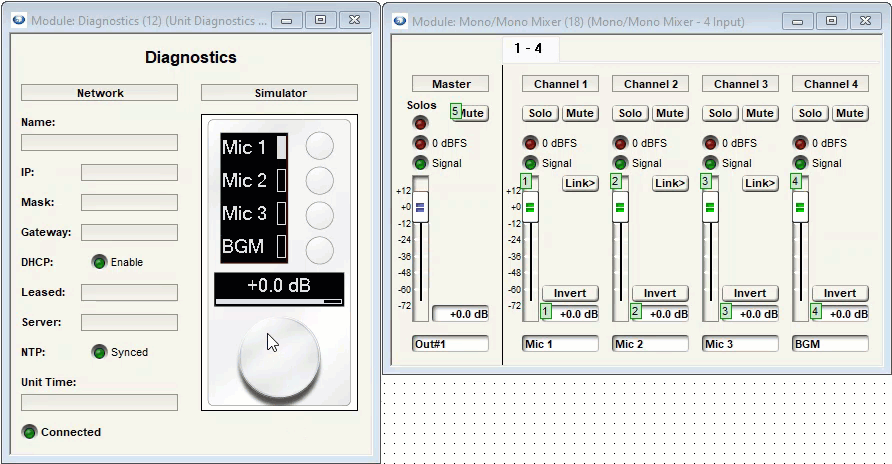The image size is (892, 464).
Task: Mute Channel 4
Action: 849,113
